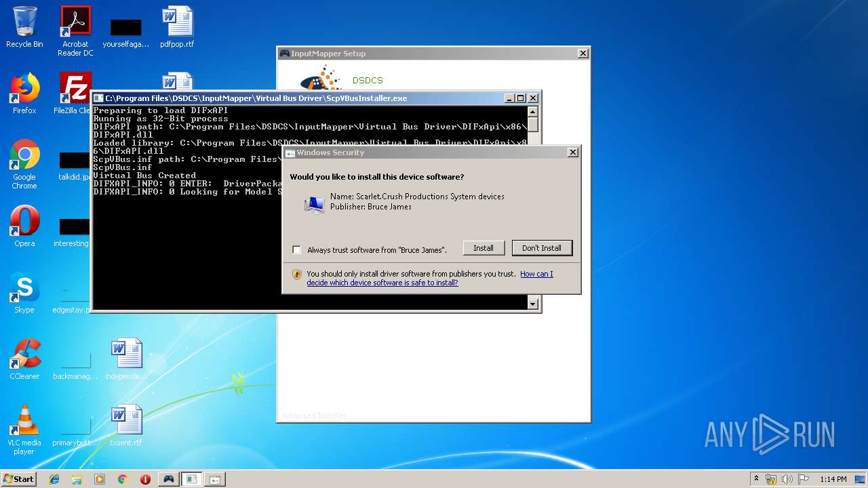Switch to InputMapper gamepad taskbar item
Viewport: 868px width, 488px height.
[169, 479]
